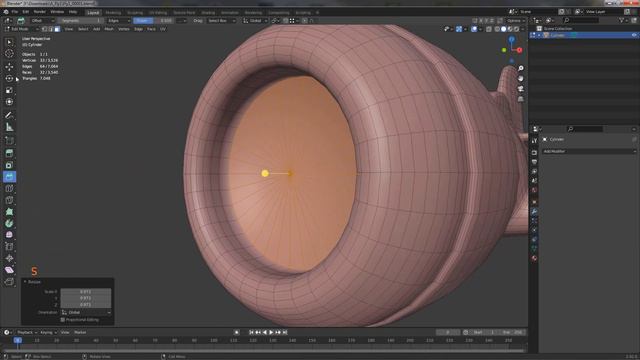The width and height of the screenshot is (640, 360).
Task: Hide the Cylinder object in outliner
Action: pyautogui.click(x=634, y=35)
